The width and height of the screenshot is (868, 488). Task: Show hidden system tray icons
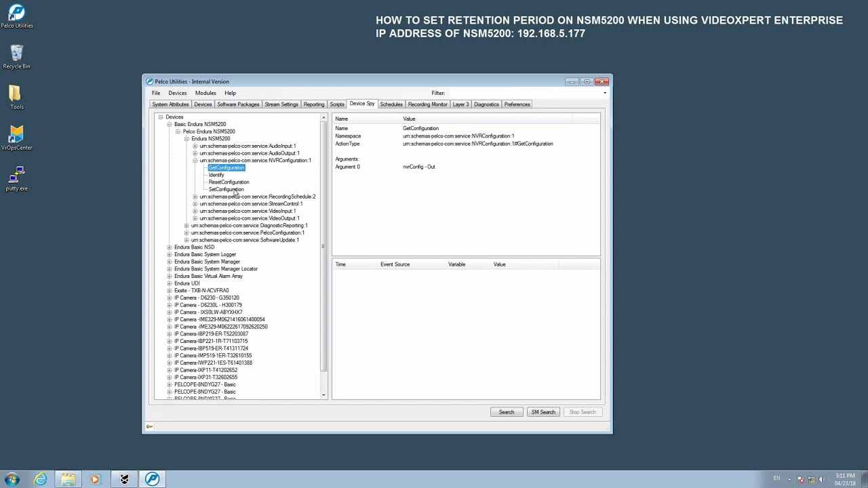(x=789, y=480)
